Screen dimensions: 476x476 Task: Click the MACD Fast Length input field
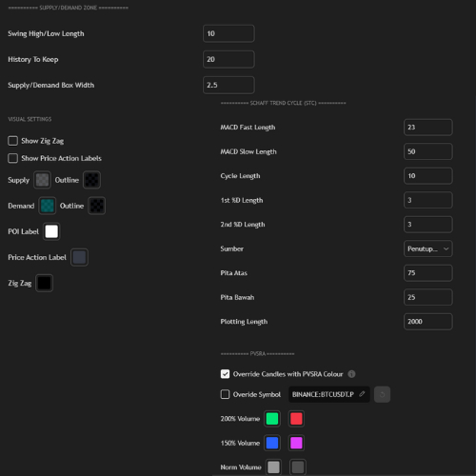coord(428,128)
